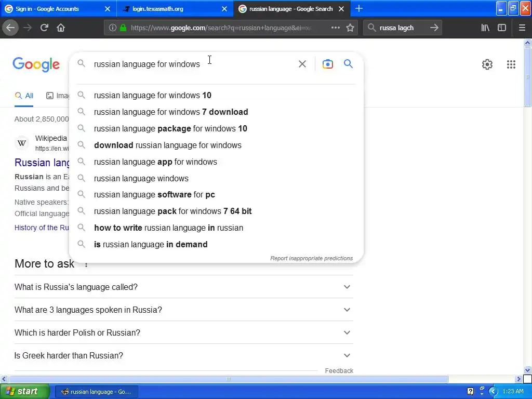Click the browser forward arrow
Image resolution: width=532 pixels, height=399 pixels.
coord(28,28)
